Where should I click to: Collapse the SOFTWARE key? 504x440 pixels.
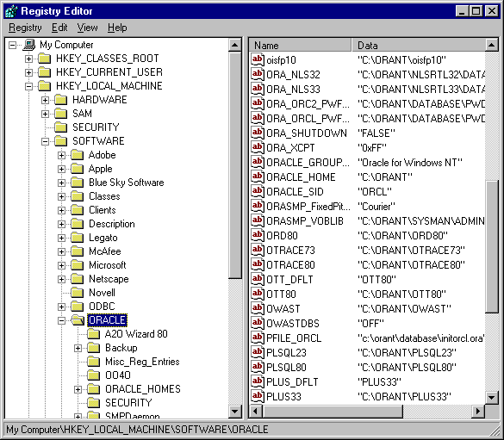click(x=46, y=141)
